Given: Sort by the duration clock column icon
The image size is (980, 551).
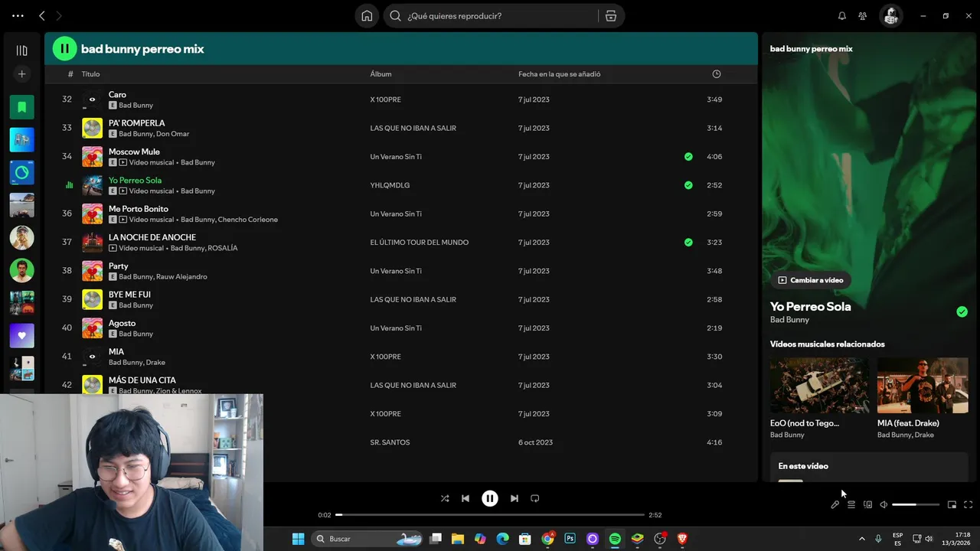Looking at the screenshot, I should 717,74.
